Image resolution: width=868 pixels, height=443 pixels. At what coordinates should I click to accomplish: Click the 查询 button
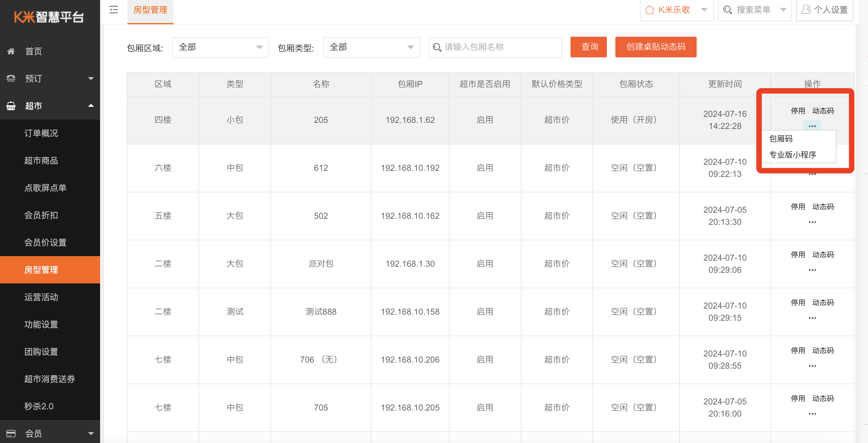click(588, 47)
